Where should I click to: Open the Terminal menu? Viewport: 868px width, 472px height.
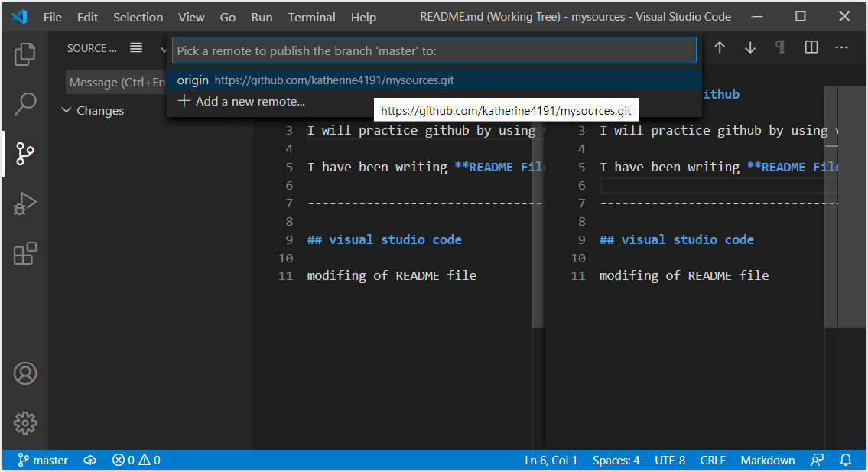(x=312, y=17)
